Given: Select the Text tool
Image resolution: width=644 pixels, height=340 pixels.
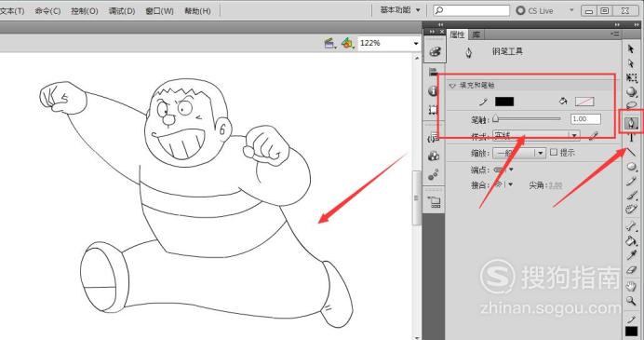Looking at the screenshot, I should [x=631, y=138].
